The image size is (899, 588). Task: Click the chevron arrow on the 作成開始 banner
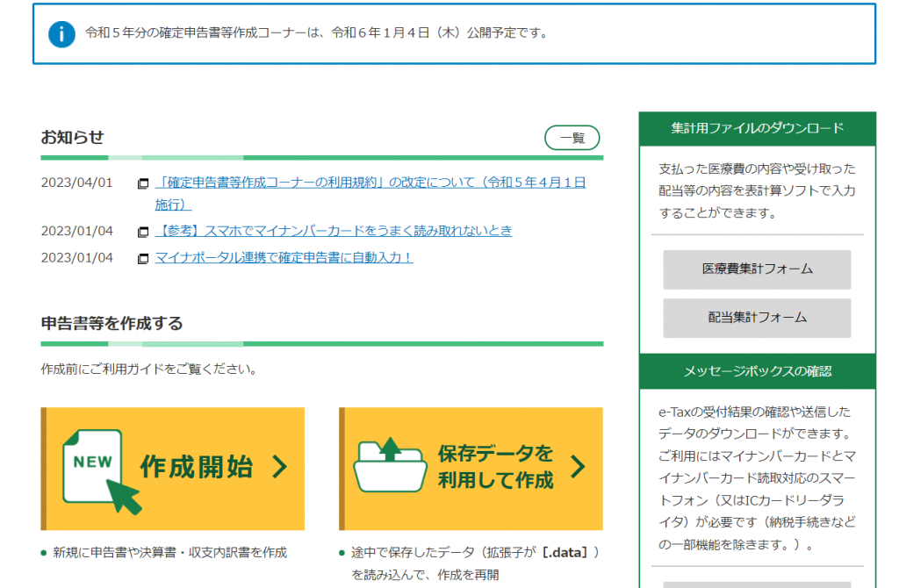(279, 467)
